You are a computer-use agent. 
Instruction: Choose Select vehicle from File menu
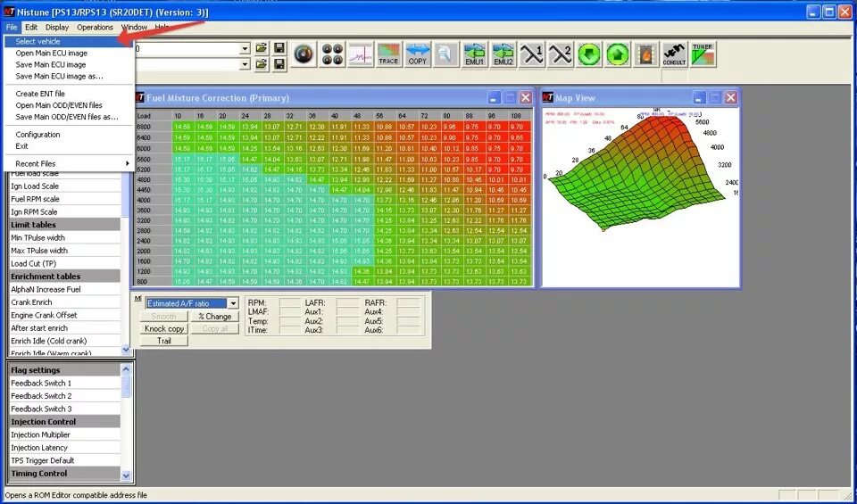click(70, 42)
